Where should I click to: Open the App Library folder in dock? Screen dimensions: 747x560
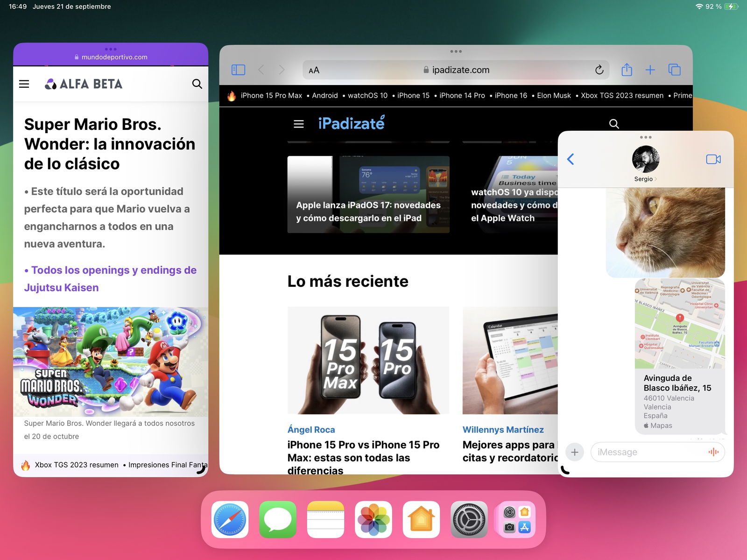coord(517,519)
